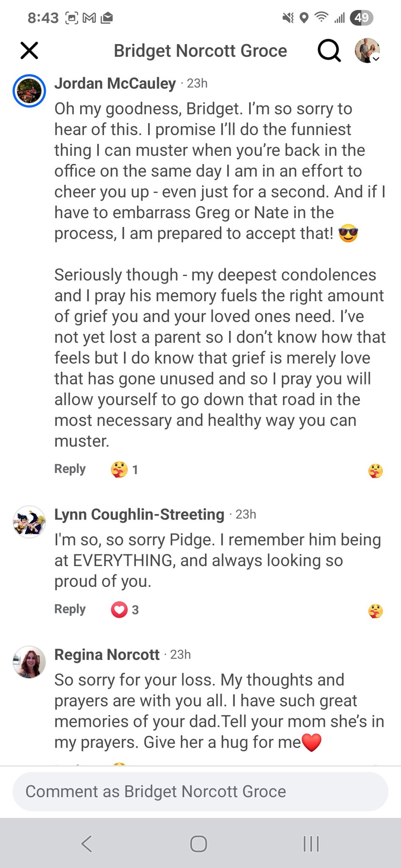Reply to Lynn Coughlin-Streeting's comment
Image resolution: width=401 pixels, height=868 pixels.
tap(70, 609)
